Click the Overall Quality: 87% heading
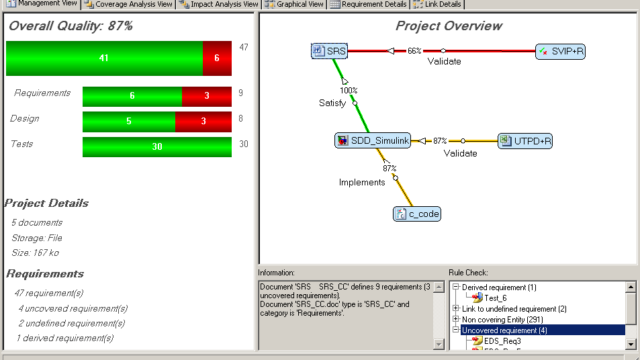 point(71,26)
